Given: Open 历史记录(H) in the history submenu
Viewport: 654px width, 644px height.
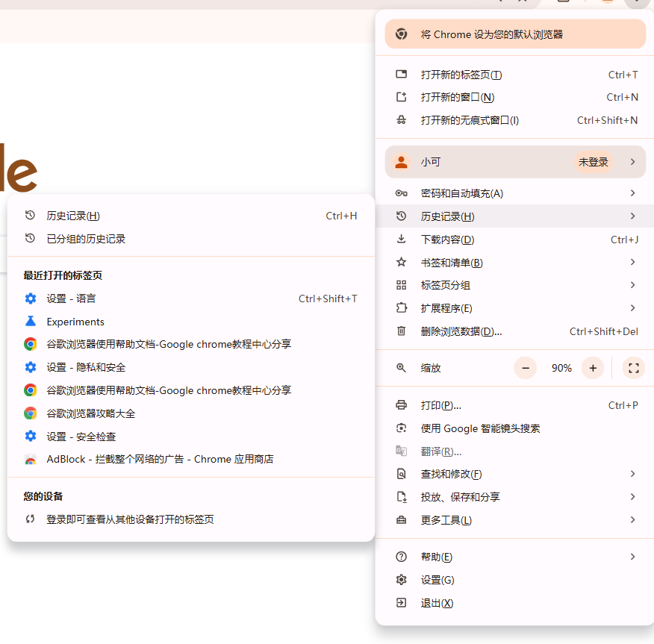Looking at the screenshot, I should 191,216.
